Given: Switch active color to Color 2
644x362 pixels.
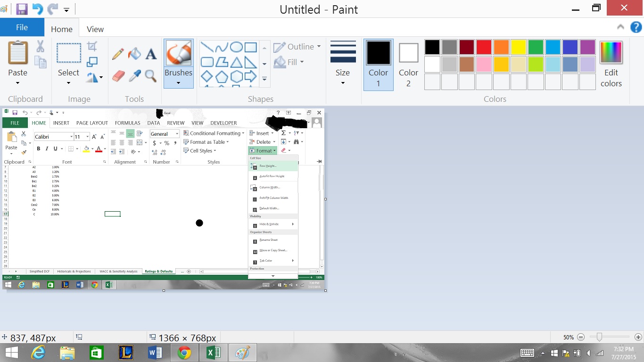Looking at the screenshot, I should [x=408, y=64].
